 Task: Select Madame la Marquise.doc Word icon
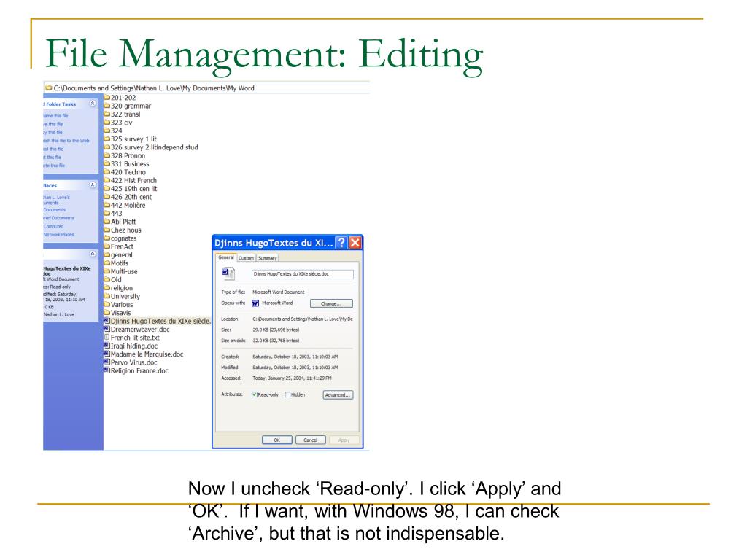pyautogui.click(x=107, y=354)
